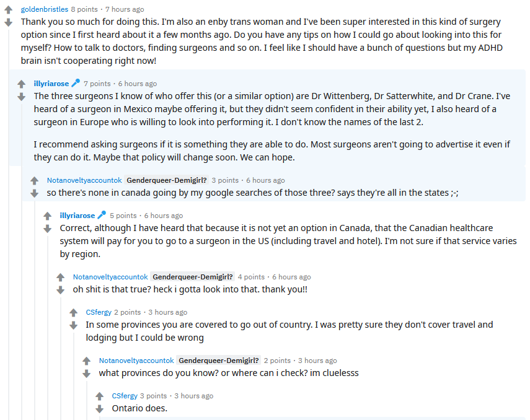This screenshot has height=420, width=530.
Task: Click Genderqueer-Demigirl? flair on 4 points comment
Action: 193,277
